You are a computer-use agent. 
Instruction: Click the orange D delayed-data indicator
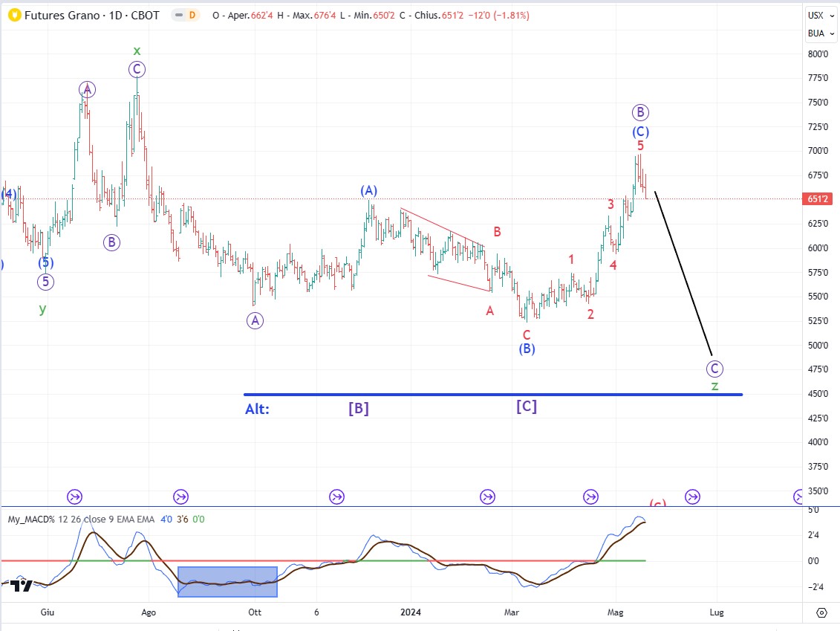[192, 15]
